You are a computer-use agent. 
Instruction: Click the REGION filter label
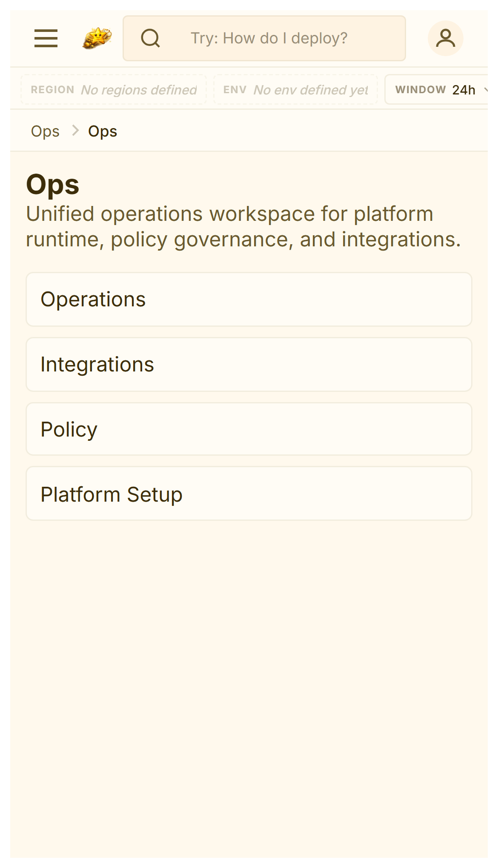coord(52,90)
